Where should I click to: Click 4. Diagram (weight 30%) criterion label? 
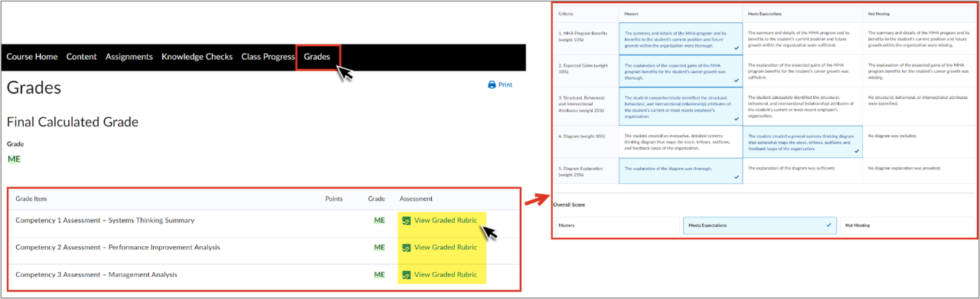581,136
